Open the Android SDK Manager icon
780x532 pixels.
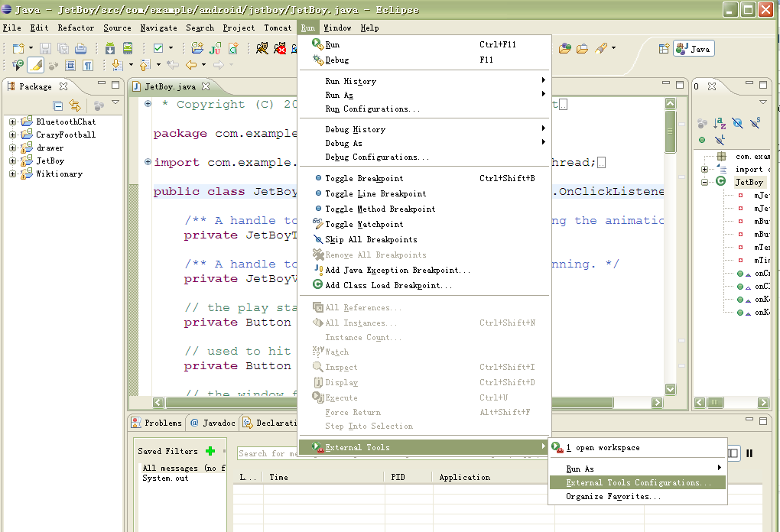point(110,48)
